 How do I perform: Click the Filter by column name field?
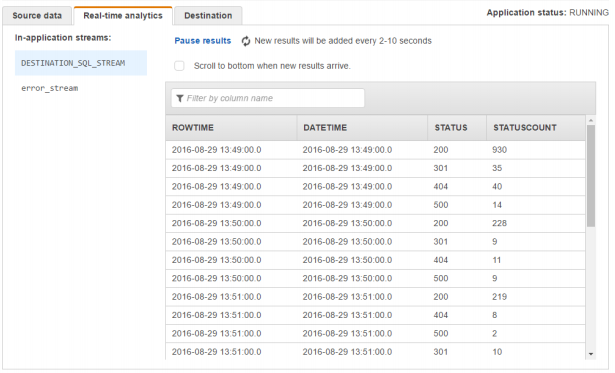point(268,98)
